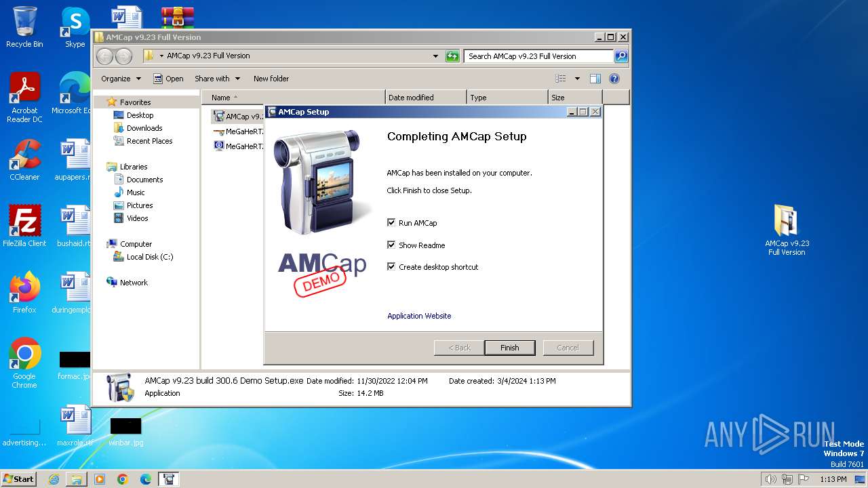Image resolution: width=868 pixels, height=488 pixels.
Task: Open the maxrole.rtf desktop file
Action: point(75,426)
